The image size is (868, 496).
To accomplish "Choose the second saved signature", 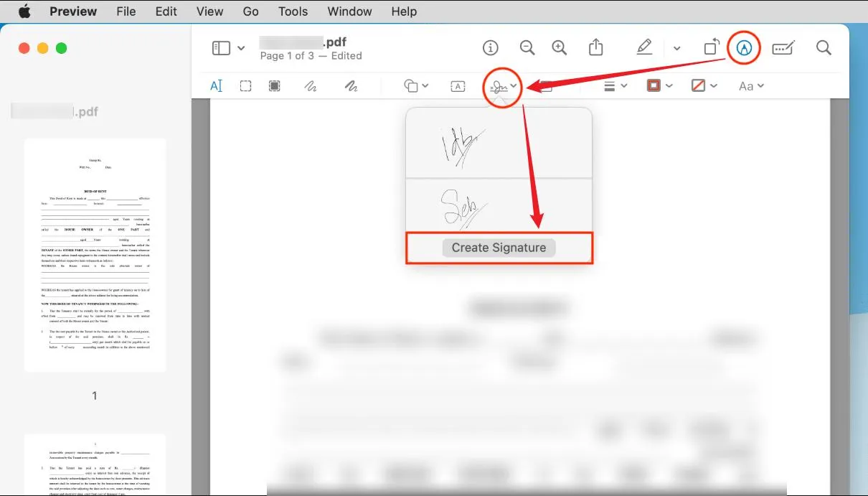I will point(499,205).
